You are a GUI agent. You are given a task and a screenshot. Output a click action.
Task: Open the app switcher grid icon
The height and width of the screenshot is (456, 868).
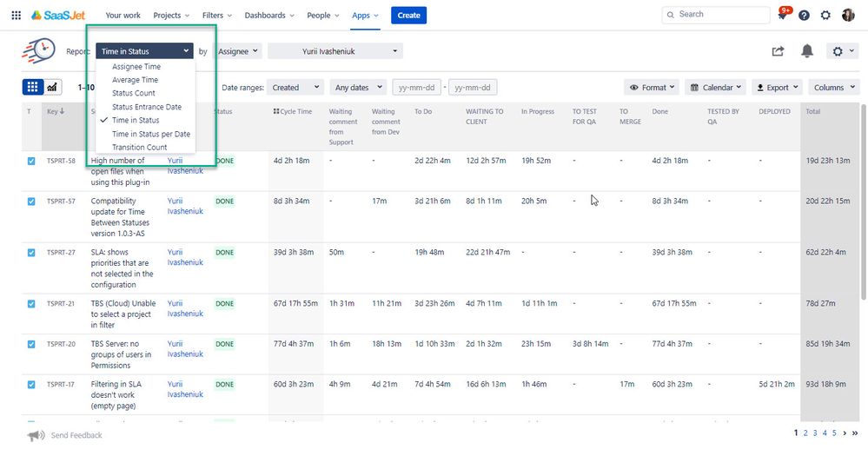(x=16, y=16)
